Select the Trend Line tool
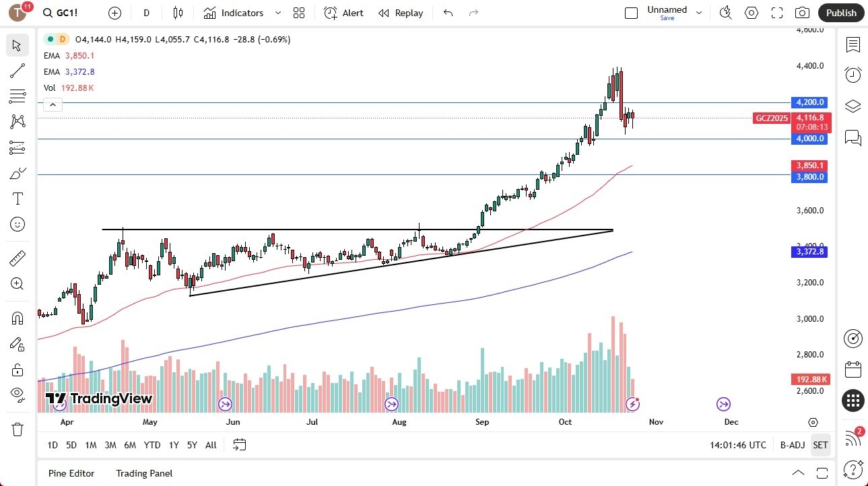Image resolution: width=868 pixels, height=486 pixels. pyautogui.click(x=17, y=71)
